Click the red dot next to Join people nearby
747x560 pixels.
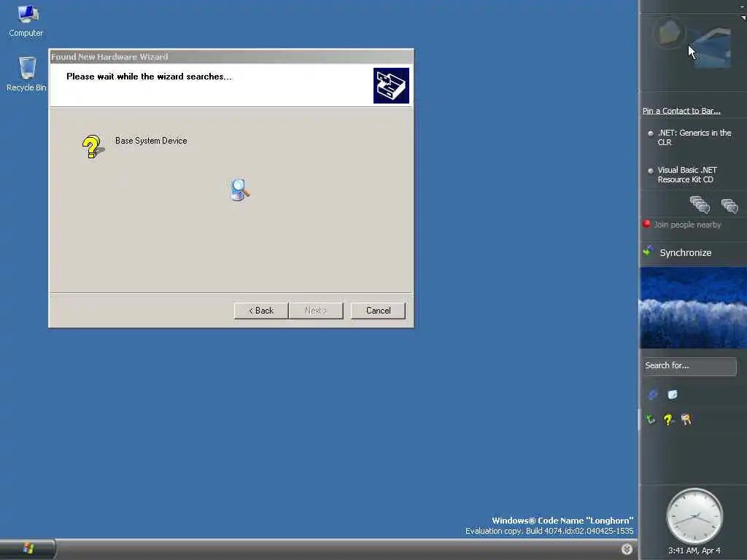tap(646, 224)
